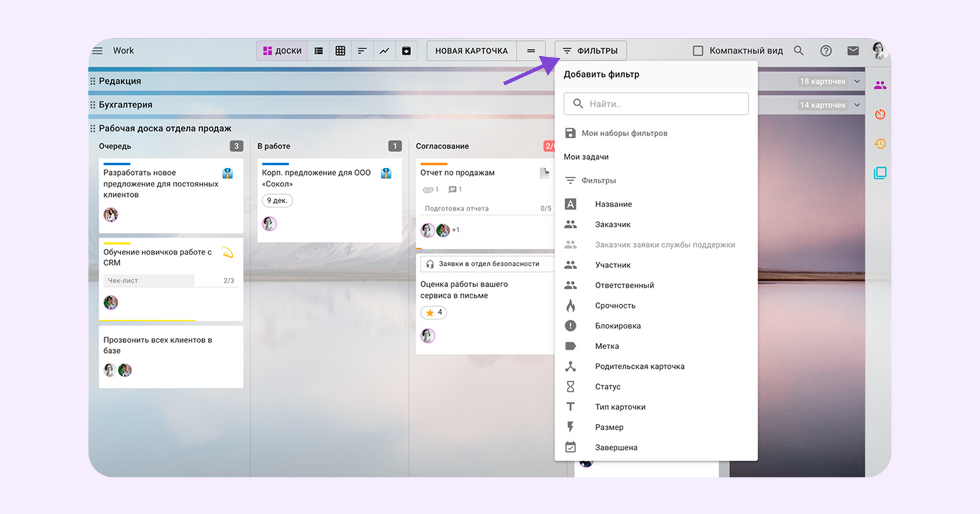This screenshot has height=514, width=980.
Task: Choose the Метка filter option
Action: [607, 346]
